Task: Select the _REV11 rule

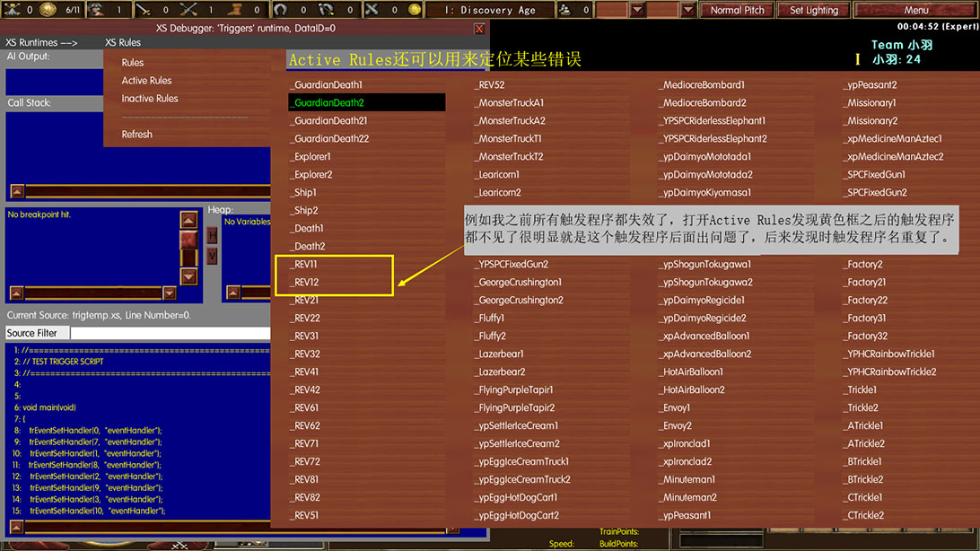Action: pyautogui.click(x=303, y=264)
